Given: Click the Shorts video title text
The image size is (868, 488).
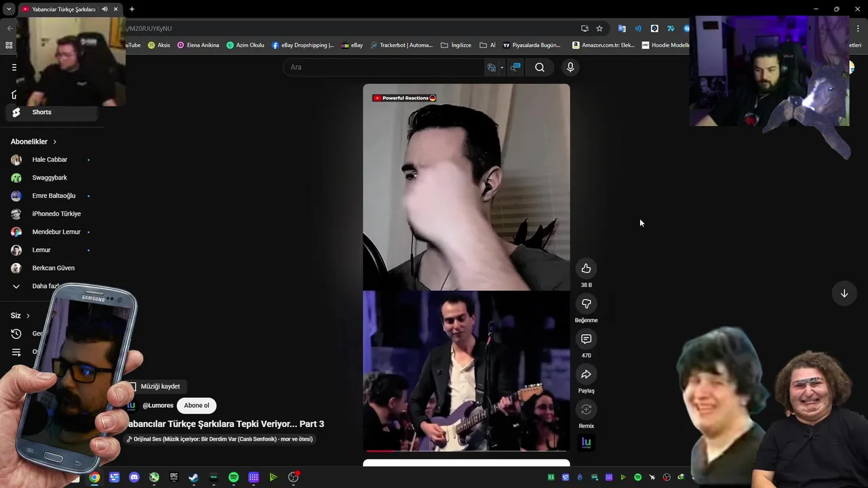Looking at the screenshot, I should tap(225, 424).
